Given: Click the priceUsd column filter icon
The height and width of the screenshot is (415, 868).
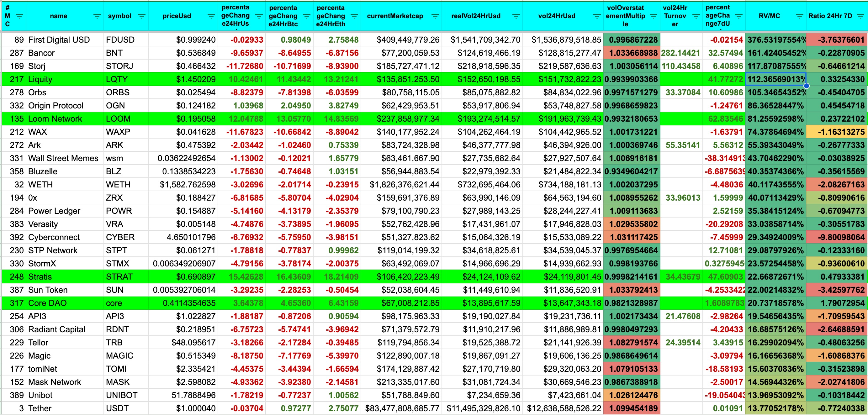Looking at the screenshot, I should (211, 16).
